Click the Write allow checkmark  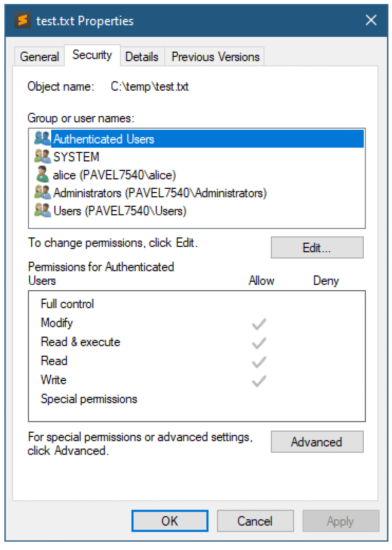pos(259,381)
